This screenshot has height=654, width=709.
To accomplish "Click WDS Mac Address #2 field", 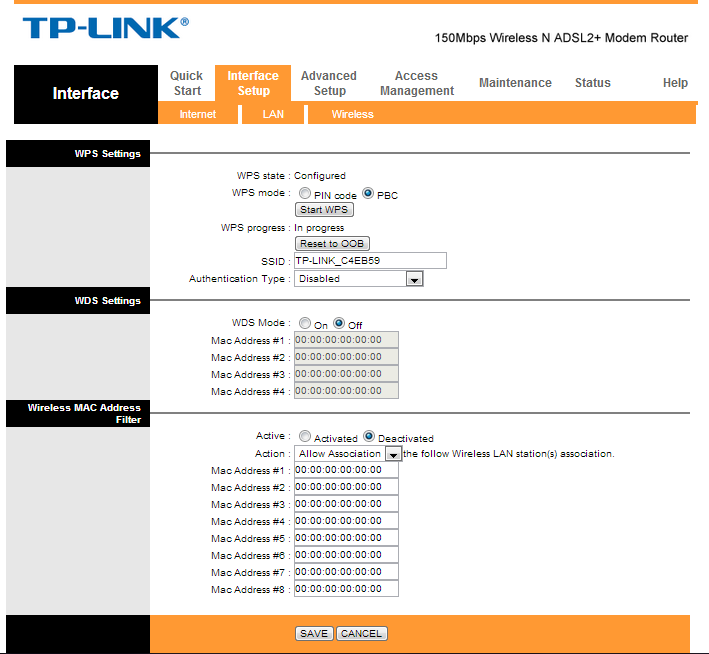I will 346,357.
